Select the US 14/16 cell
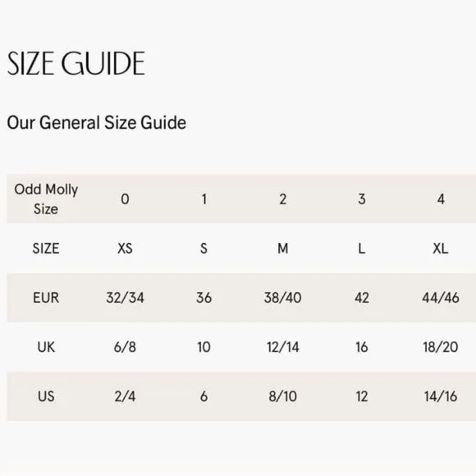Viewport: 476px width, 476px height. click(441, 396)
